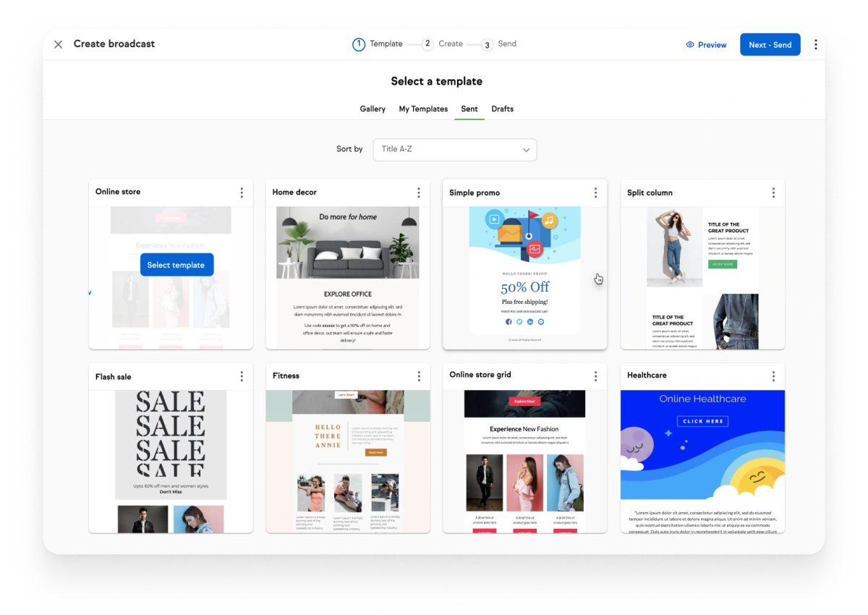This screenshot has height=615, width=868.
Task: Go to step 2 Create
Action: pyautogui.click(x=442, y=44)
